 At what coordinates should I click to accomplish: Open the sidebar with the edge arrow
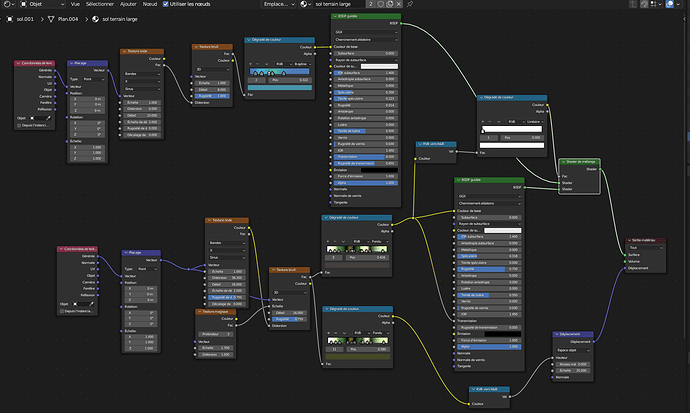[685, 18]
